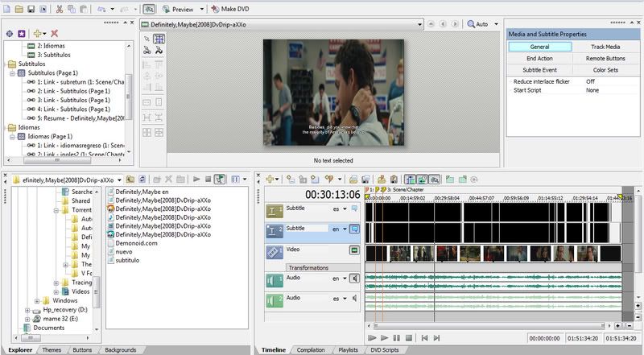Click Explorer's Start Preview play icon
This screenshot has height=355, width=644.
pos(196,180)
